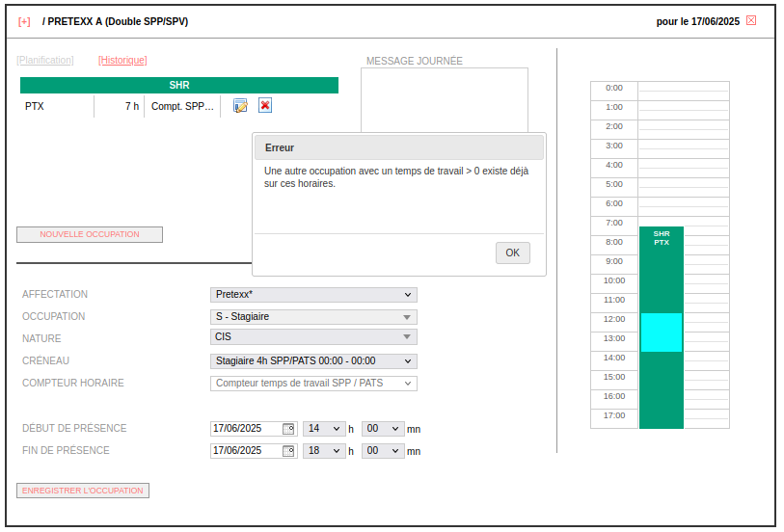Open the Nature dropdown showing CIS
This screenshot has width=784, height=532.
click(x=313, y=336)
